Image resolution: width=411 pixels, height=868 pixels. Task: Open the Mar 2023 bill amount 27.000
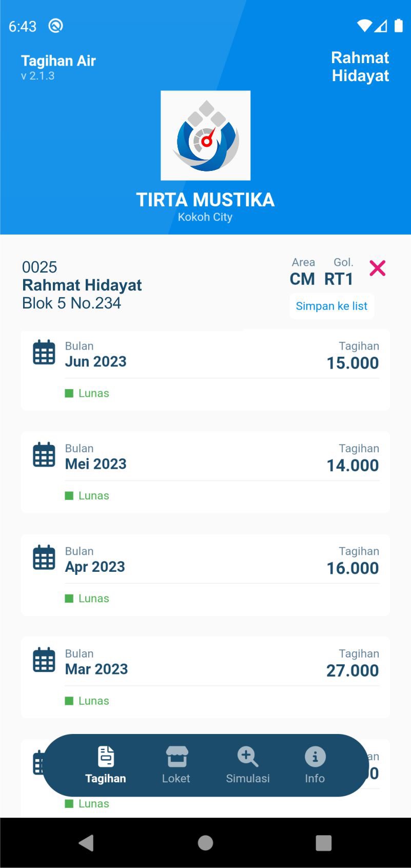[x=353, y=670]
